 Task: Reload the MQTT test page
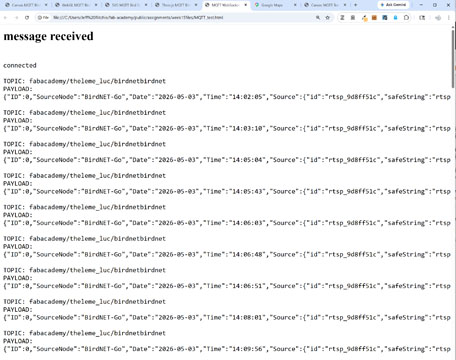[27, 18]
